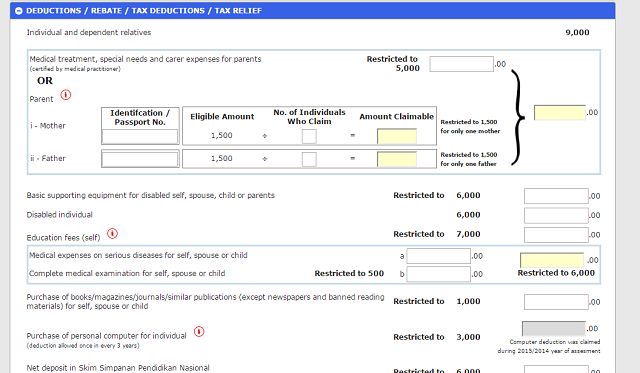Click the 'Eligible Amount' column header
The height and width of the screenshot is (373, 640).
222,117
